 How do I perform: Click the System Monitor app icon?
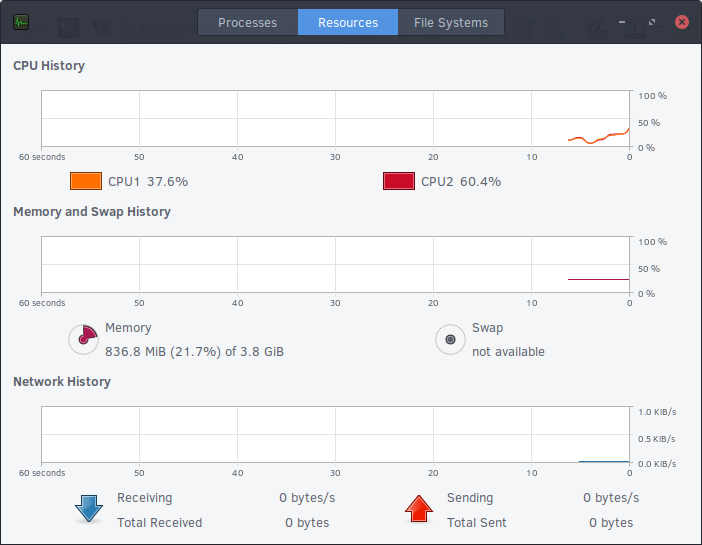click(x=21, y=22)
